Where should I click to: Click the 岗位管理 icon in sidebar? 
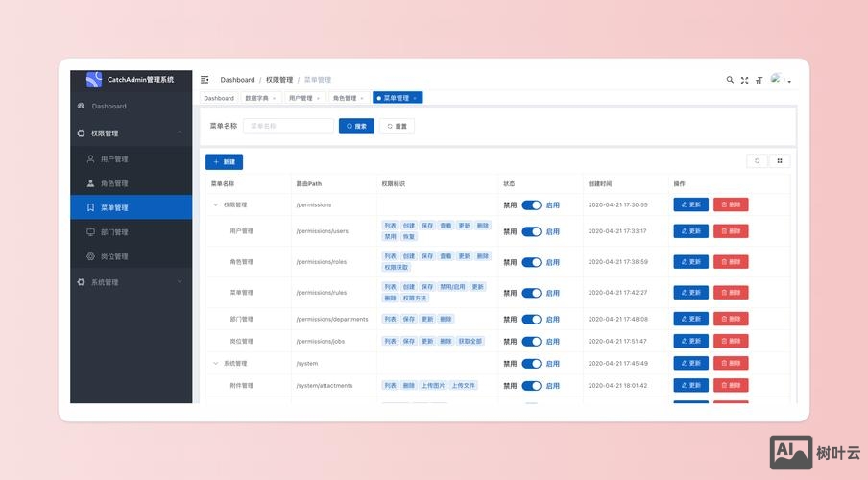tap(91, 256)
